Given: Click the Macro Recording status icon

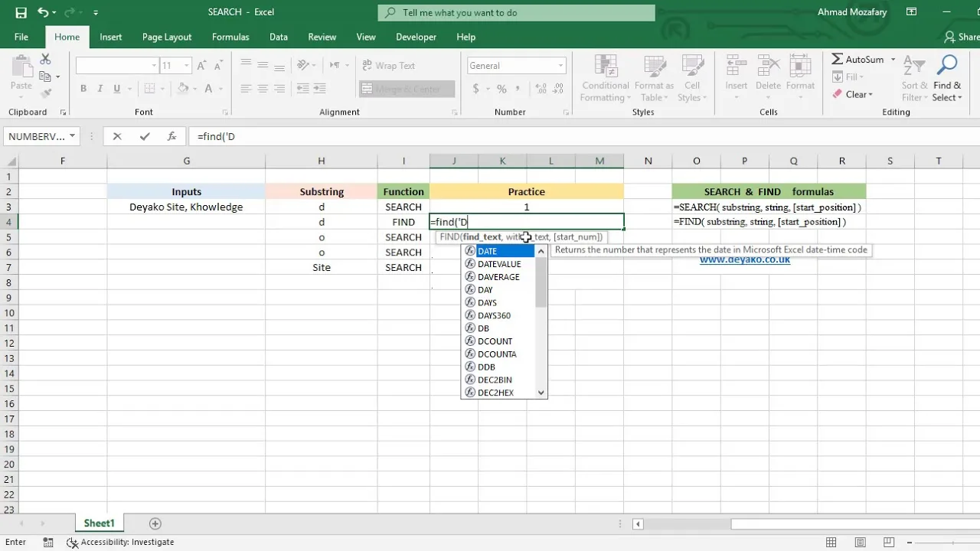Looking at the screenshot, I should [x=48, y=542].
